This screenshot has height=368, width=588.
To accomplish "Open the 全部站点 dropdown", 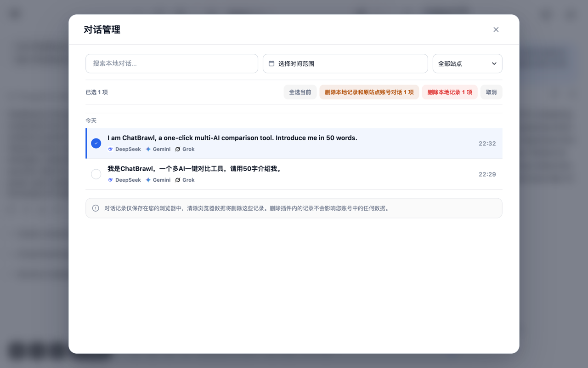I will [x=467, y=63].
